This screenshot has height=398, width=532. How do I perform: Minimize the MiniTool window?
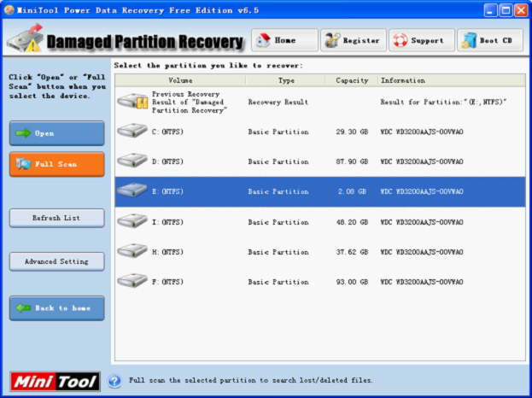click(x=490, y=10)
